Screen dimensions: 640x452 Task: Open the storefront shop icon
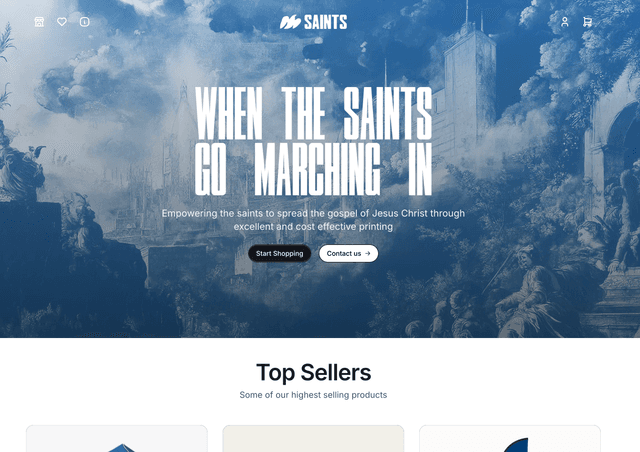[x=39, y=22]
